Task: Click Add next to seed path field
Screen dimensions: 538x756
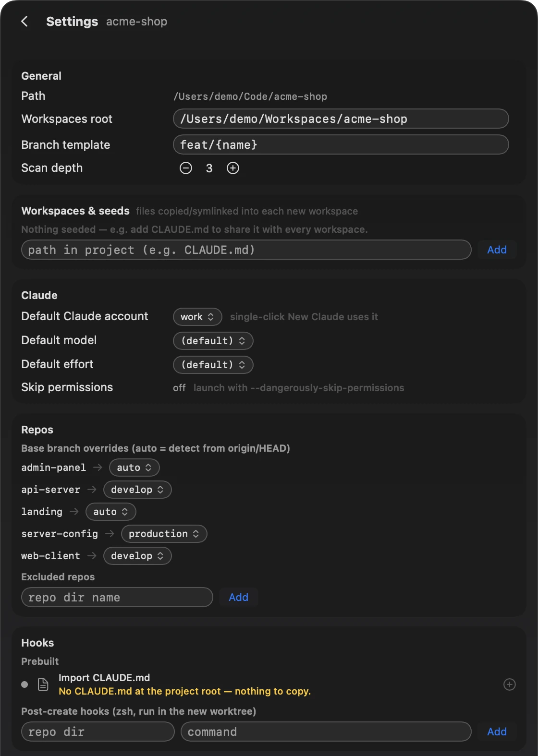Action: [x=497, y=250]
